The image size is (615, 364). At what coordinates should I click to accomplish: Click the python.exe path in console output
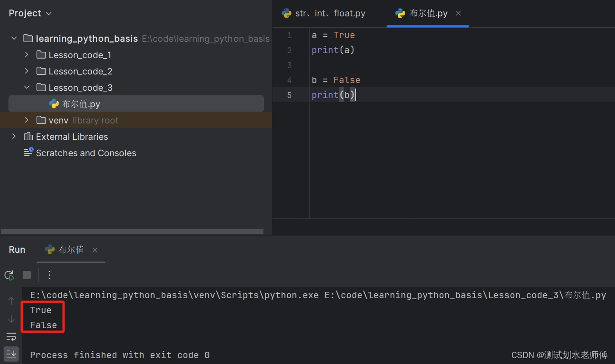point(174,295)
